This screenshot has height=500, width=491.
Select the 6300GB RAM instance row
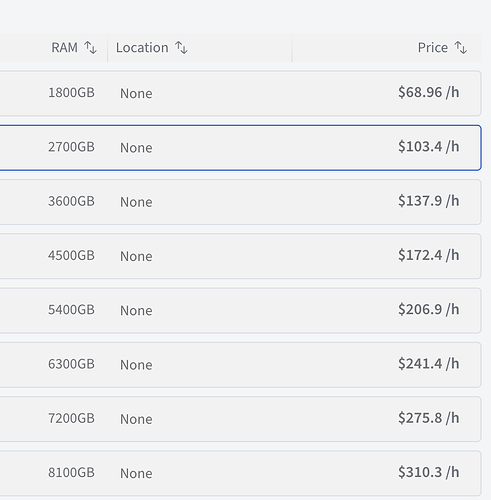tap(240, 365)
